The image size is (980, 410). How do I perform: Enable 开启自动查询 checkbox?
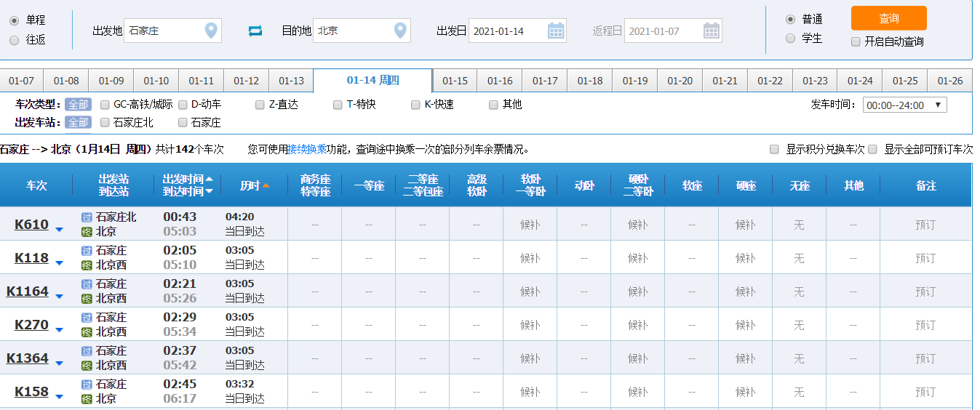(856, 41)
